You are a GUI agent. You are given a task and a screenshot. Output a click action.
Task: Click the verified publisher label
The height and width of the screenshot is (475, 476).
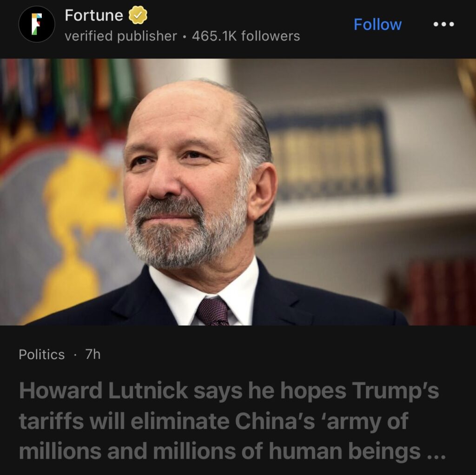(x=121, y=36)
